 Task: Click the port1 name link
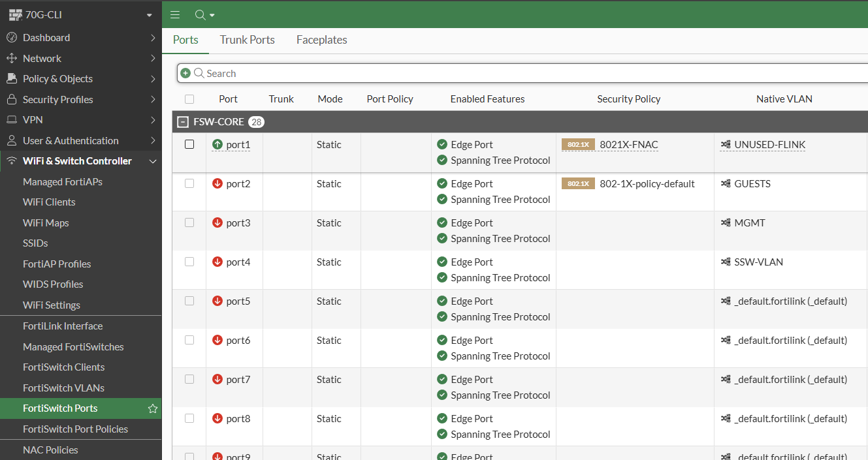tap(238, 144)
